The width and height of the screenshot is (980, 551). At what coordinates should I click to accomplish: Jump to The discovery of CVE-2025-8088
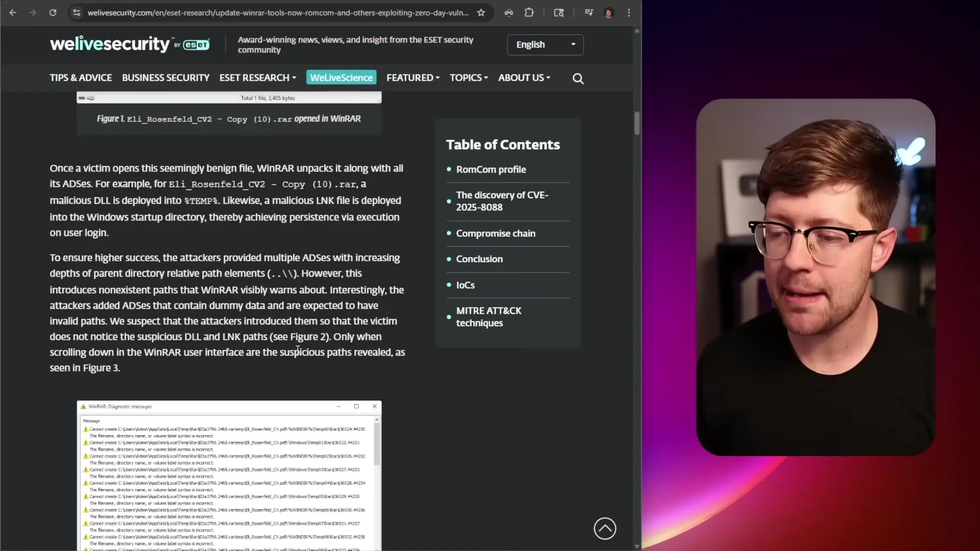(x=502, y=201)
